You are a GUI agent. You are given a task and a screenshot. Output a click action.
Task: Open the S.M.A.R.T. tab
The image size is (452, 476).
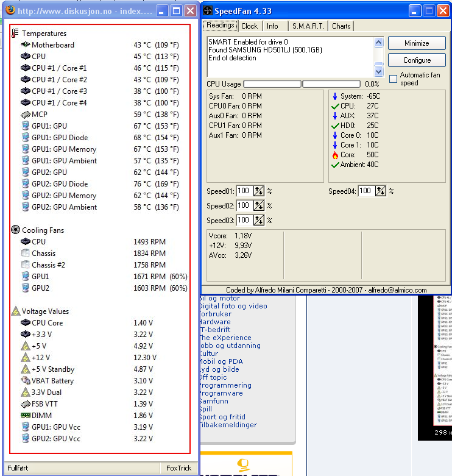[x=308, y=26]
